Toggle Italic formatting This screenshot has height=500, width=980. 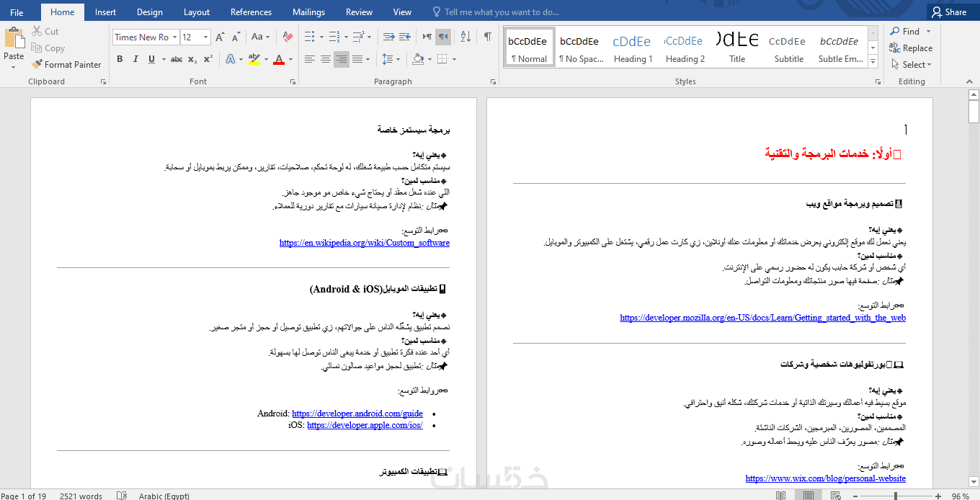tap(135, 59)
